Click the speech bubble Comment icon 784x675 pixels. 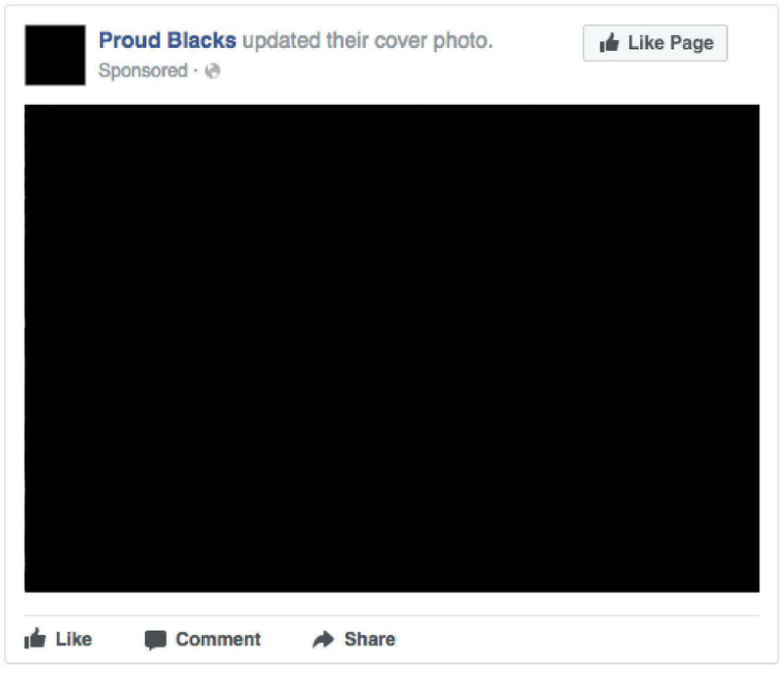coord(156,640)
